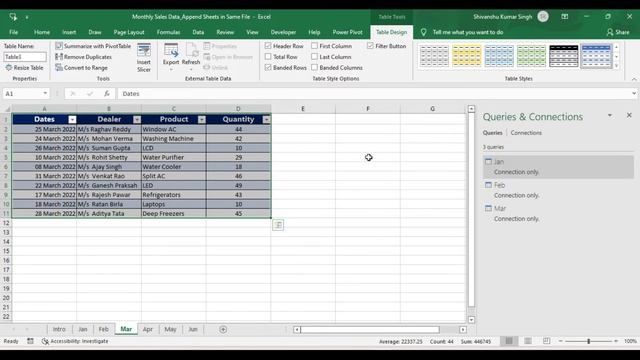The image size is (640, 360).
Task: Open the Name Box dropdown arrow
Action: (45, 93)
